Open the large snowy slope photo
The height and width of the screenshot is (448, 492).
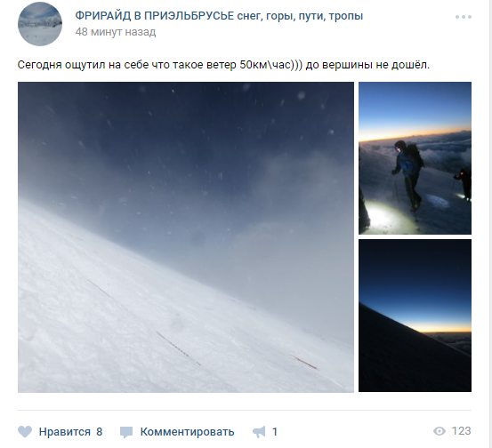186,237
